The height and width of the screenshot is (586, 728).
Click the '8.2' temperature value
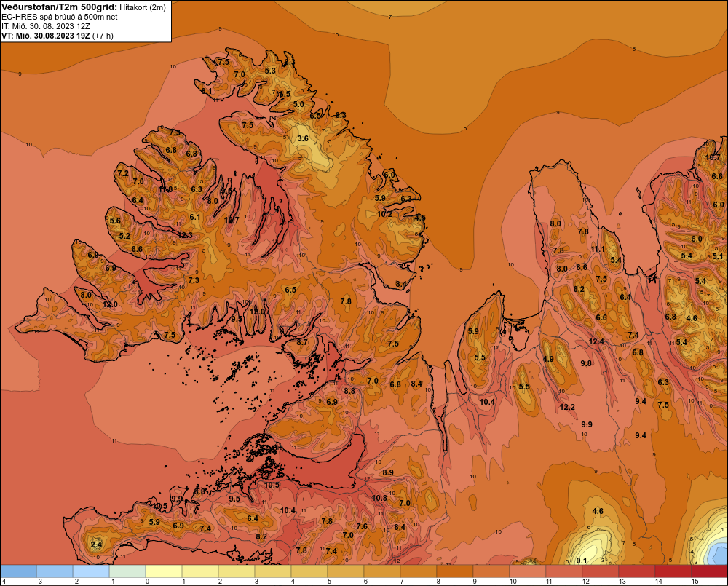tap(261, 536)
